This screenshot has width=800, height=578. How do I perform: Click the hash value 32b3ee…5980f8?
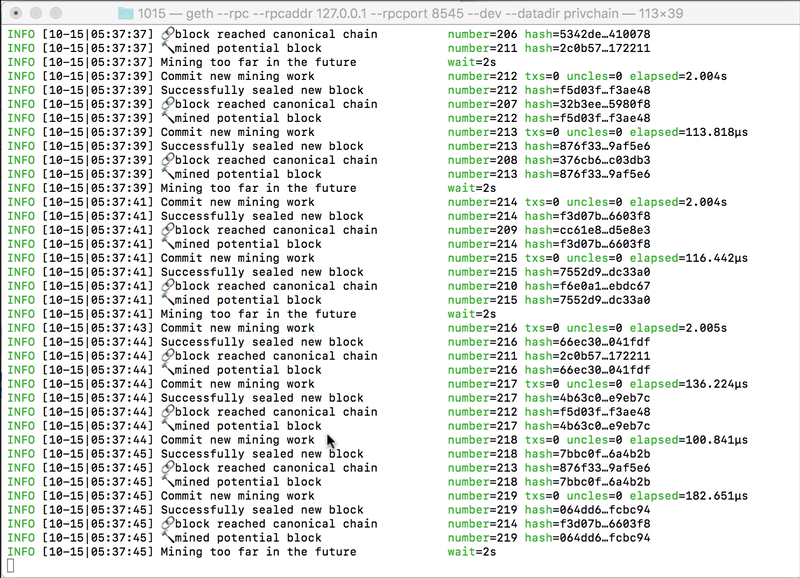[605, 104]
